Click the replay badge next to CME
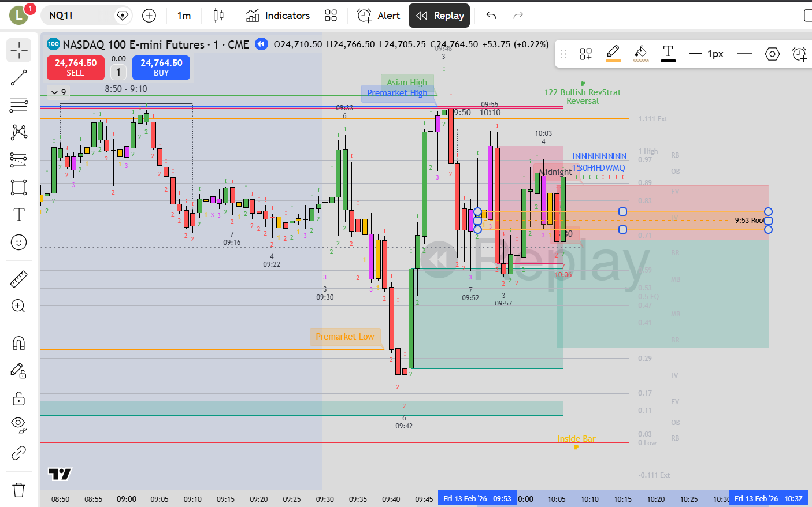This screenshot has width=812, height=507. [x=261, y=44]
